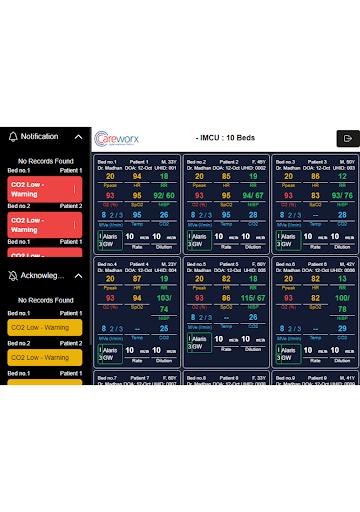Click the crossed-out bell Acknowledged icon
This screenshot has height=512, width=360.
tap(13, 276)
